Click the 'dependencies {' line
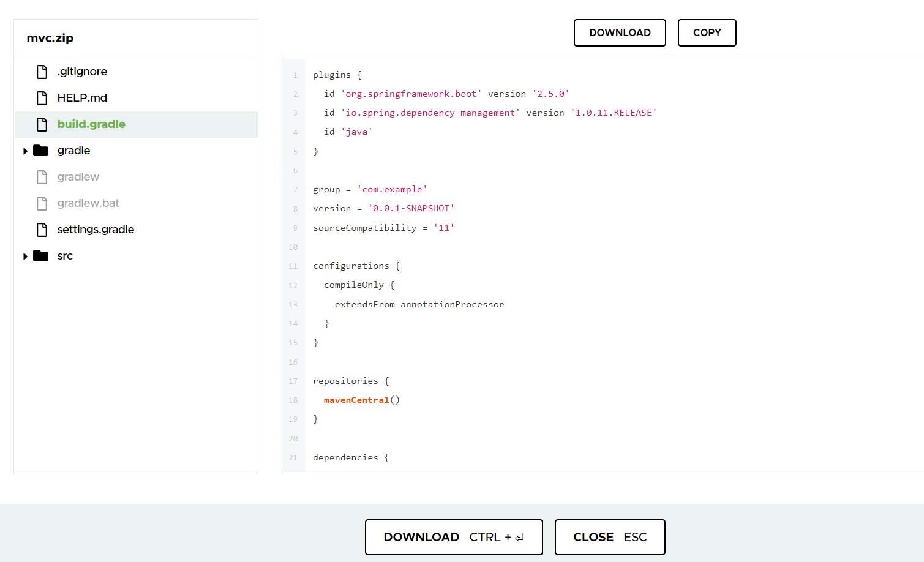This screenshot has height=562, width=924. (351, 457)
